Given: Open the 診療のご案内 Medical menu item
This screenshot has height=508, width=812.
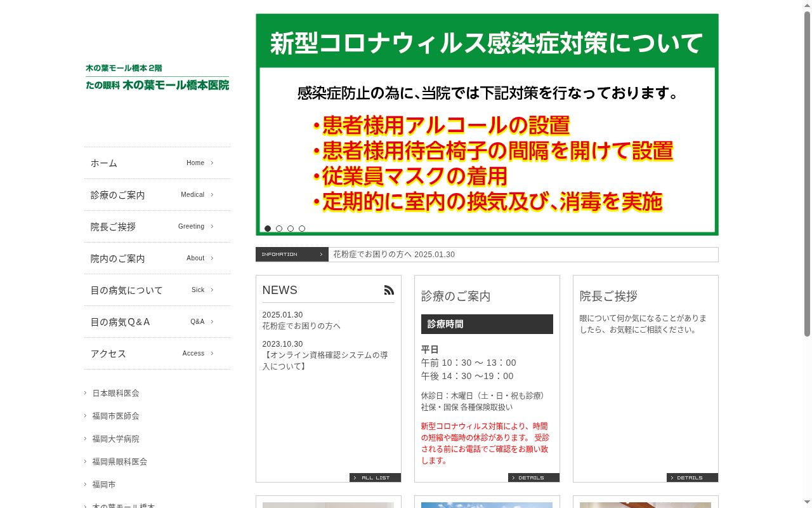Looking at the screenshot, I should tap(157, 195).
